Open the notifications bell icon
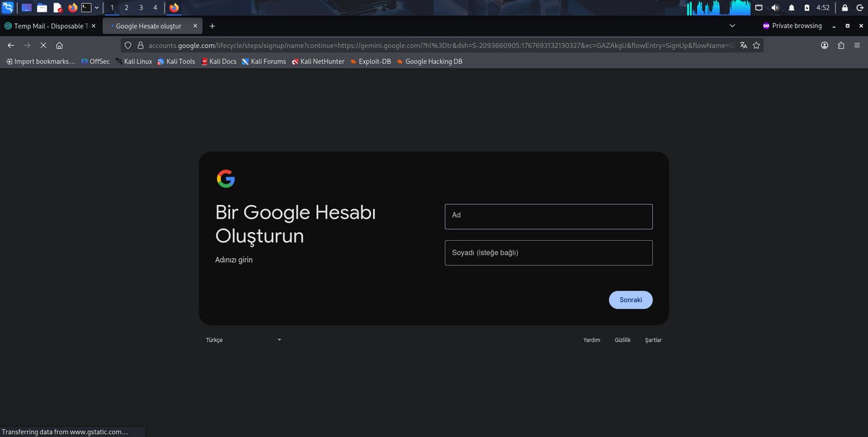This screenshot has height=437, width=868. pos(791,7)
